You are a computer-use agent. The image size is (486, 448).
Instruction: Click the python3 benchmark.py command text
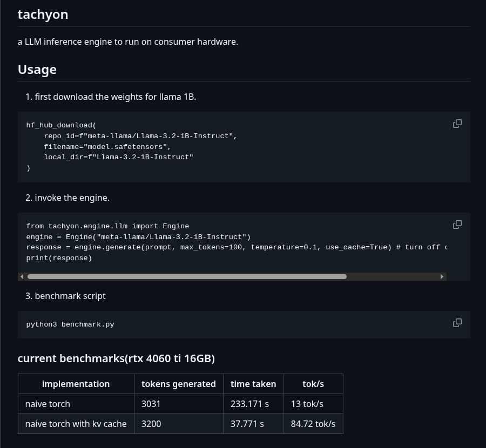pos(70,324)
